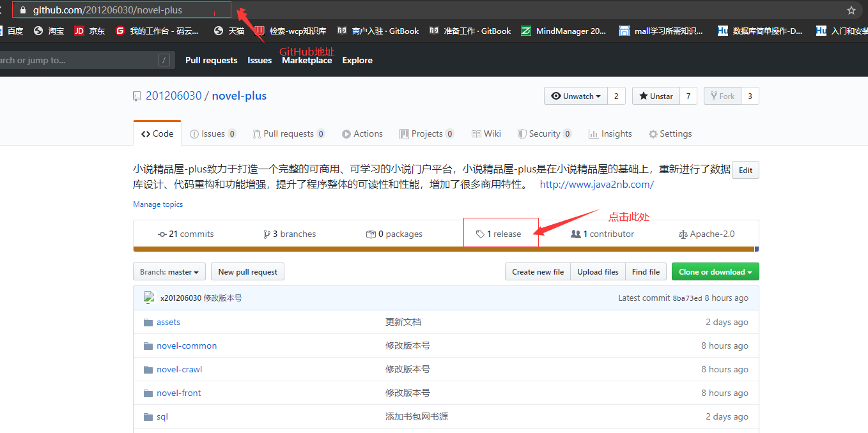Go to Marketplace in top navigation
This screenshot has width=868, height=433.
[307, 60]
